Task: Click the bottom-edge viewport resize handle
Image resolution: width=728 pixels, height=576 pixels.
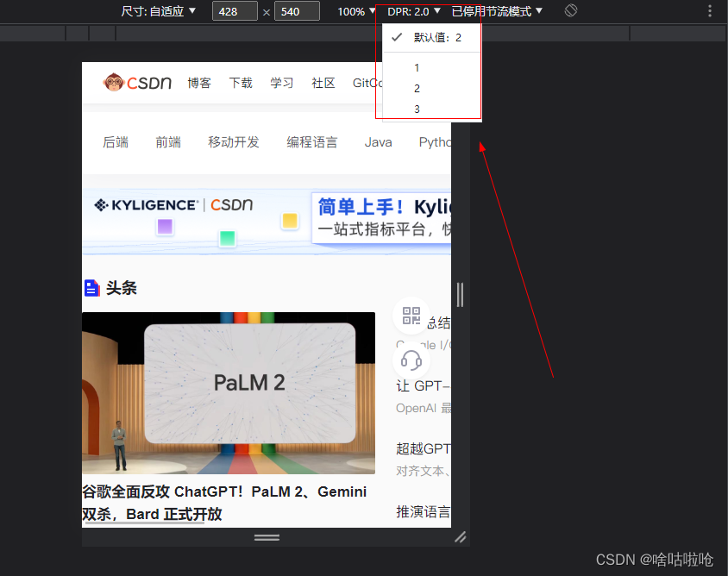Action: pos(267,537)
